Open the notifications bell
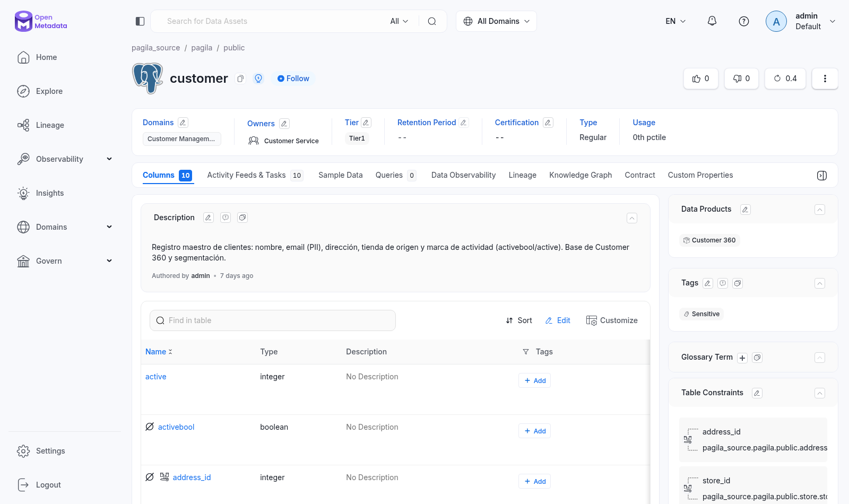This screenshot has height=504, width=849. 712,21
